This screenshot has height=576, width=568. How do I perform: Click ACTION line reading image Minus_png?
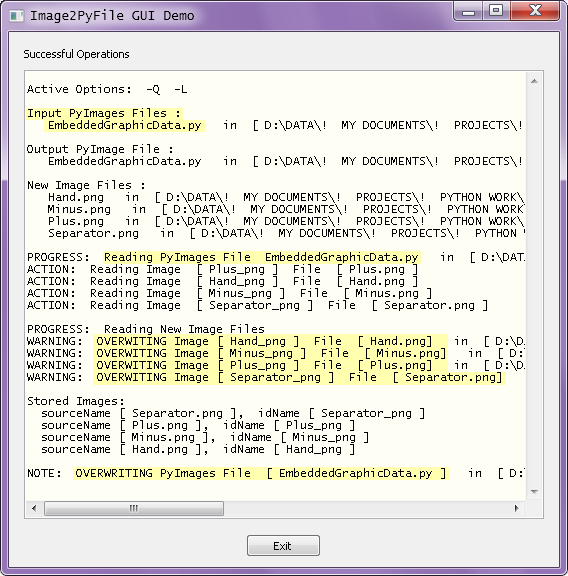pos(230,293)
